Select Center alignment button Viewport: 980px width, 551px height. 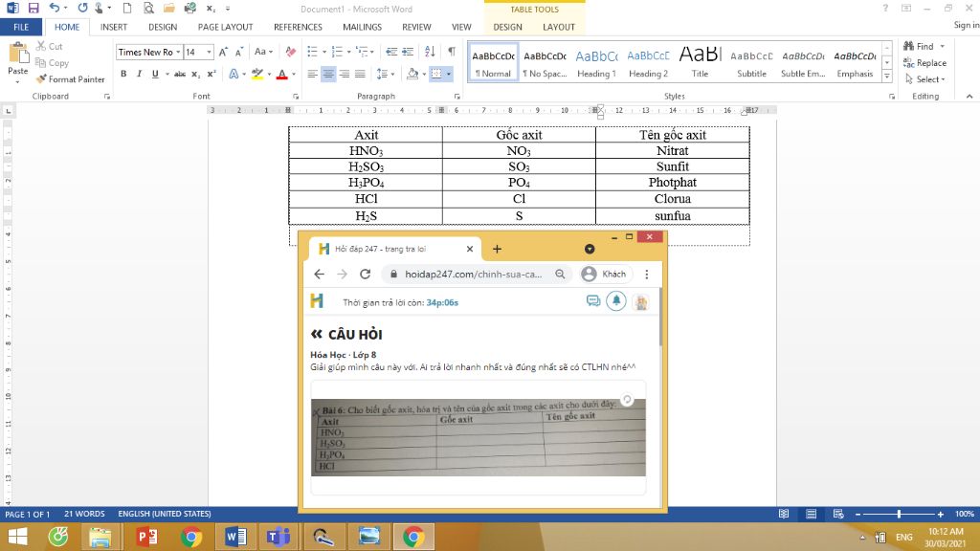(x=328, y=74)
